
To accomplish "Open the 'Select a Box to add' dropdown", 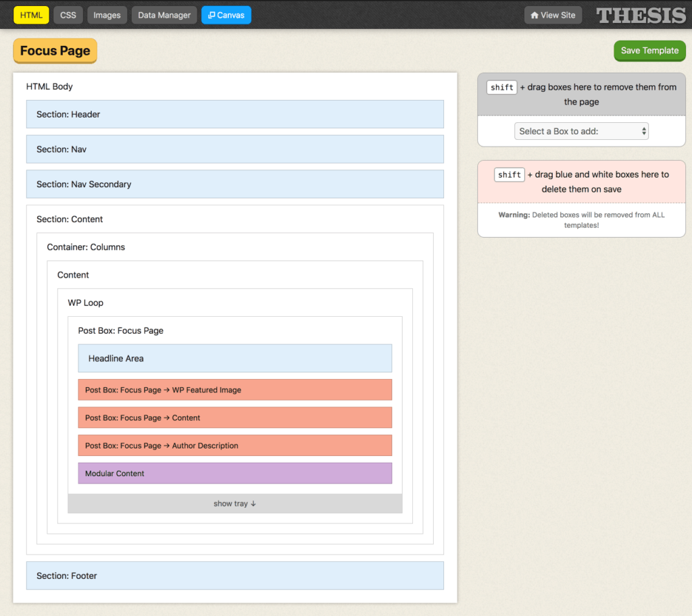I will [x=580, y=131].
